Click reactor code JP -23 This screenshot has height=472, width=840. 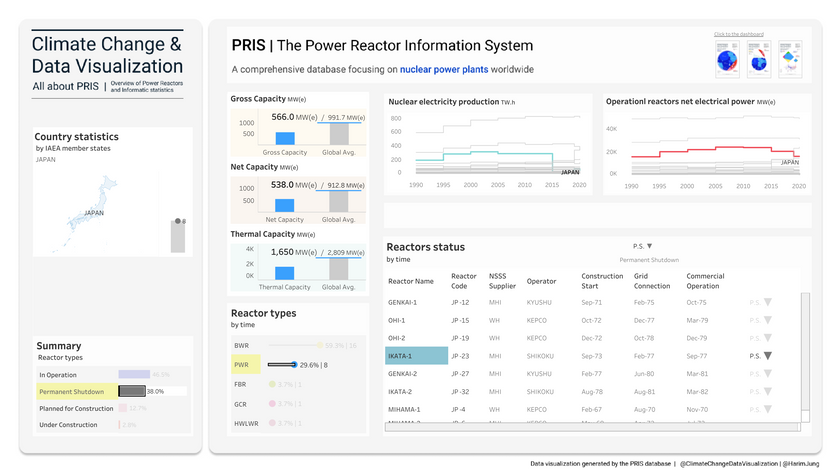[x=460, y=356]
